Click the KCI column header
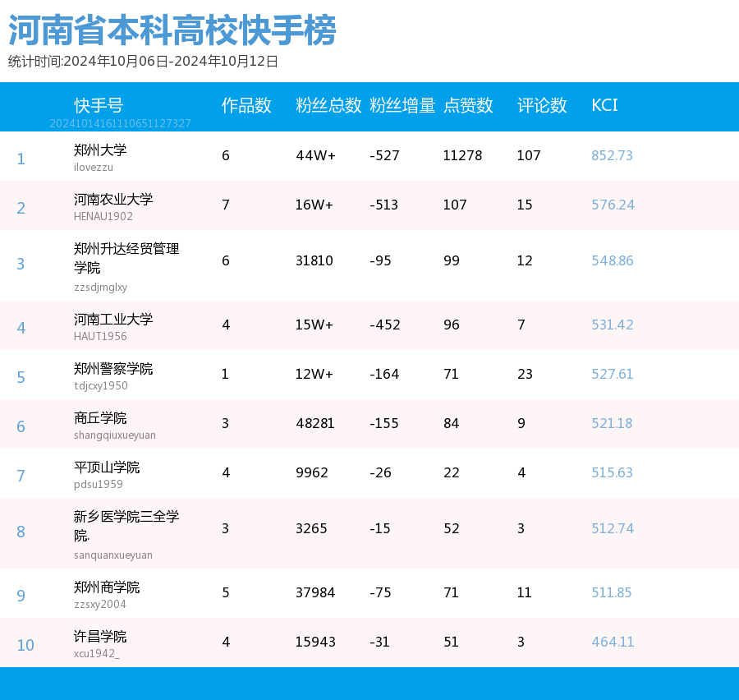739x700 pixels. pos(604,104)
